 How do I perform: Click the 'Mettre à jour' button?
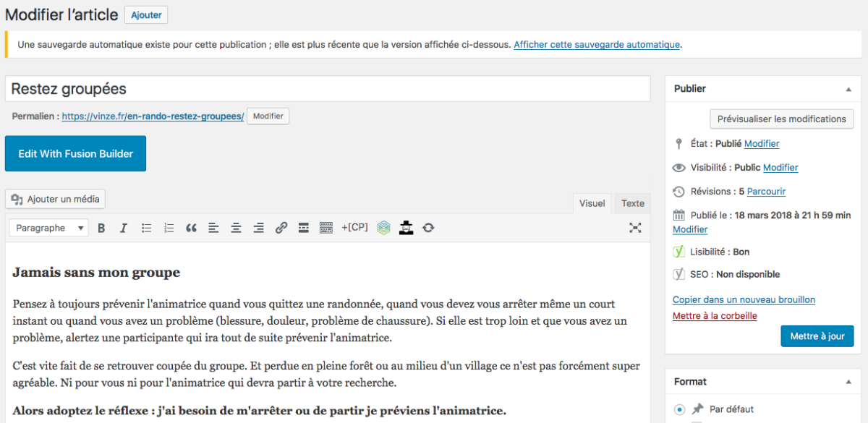point(817,336)
